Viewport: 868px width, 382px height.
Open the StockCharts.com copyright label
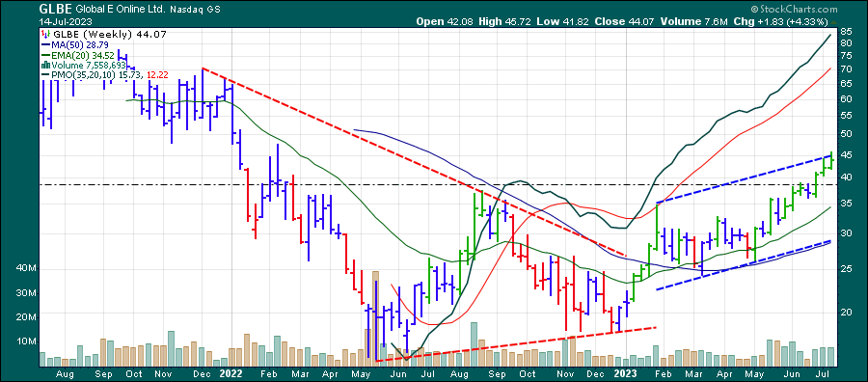click(x=794, y=10)
